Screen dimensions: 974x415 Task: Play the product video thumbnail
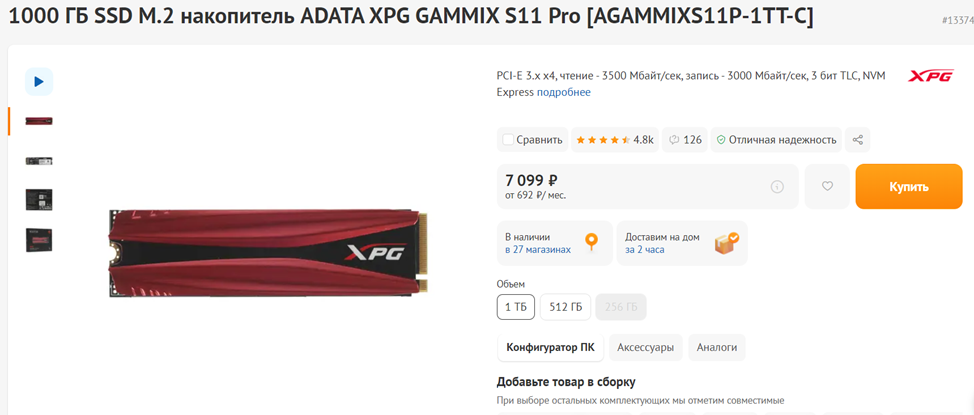[39, 81]
